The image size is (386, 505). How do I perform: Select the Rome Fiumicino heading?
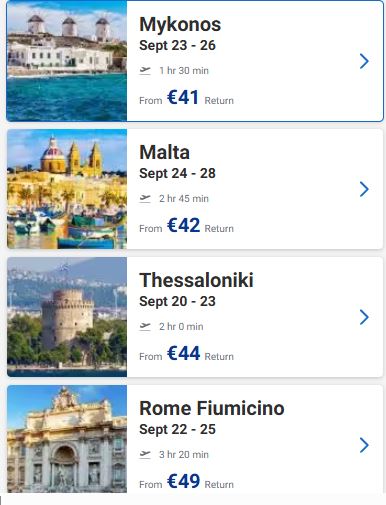(212, 408)
